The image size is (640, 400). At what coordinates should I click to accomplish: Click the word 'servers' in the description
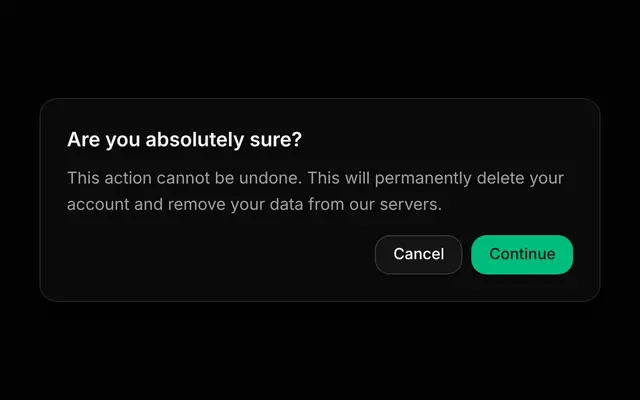tap(409, 204)
